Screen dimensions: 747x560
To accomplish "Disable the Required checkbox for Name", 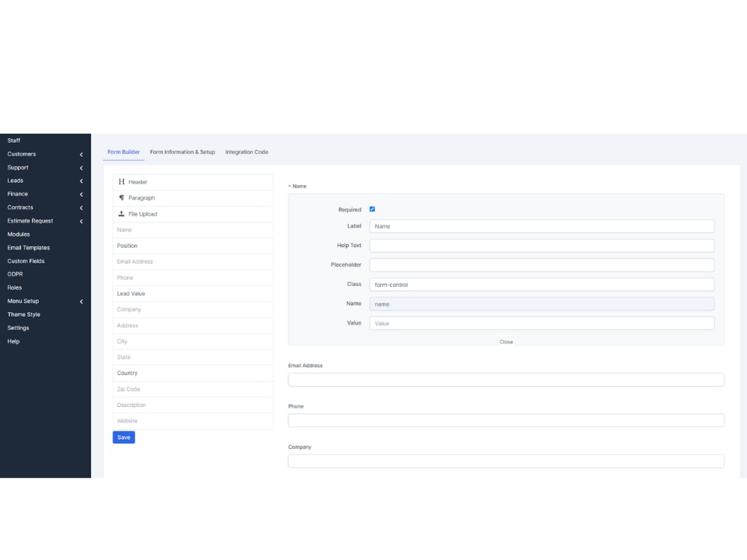I will coord(372,209).
